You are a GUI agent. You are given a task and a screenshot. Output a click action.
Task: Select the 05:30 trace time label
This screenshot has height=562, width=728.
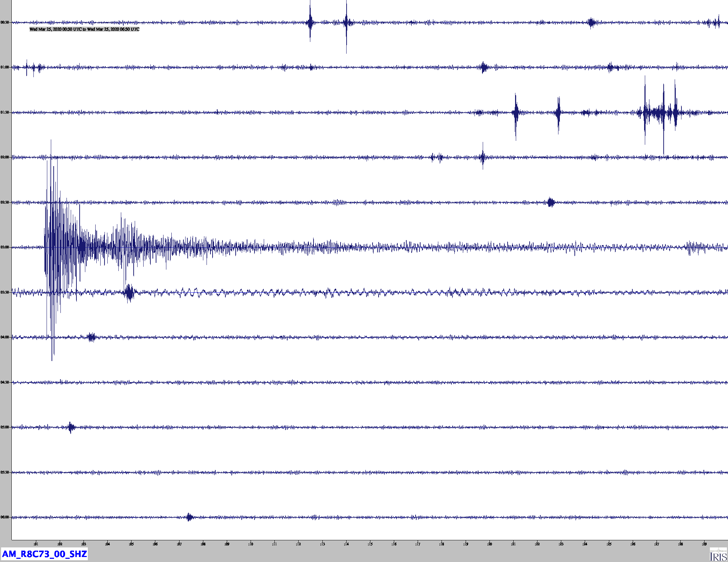(x=5, y=472)
